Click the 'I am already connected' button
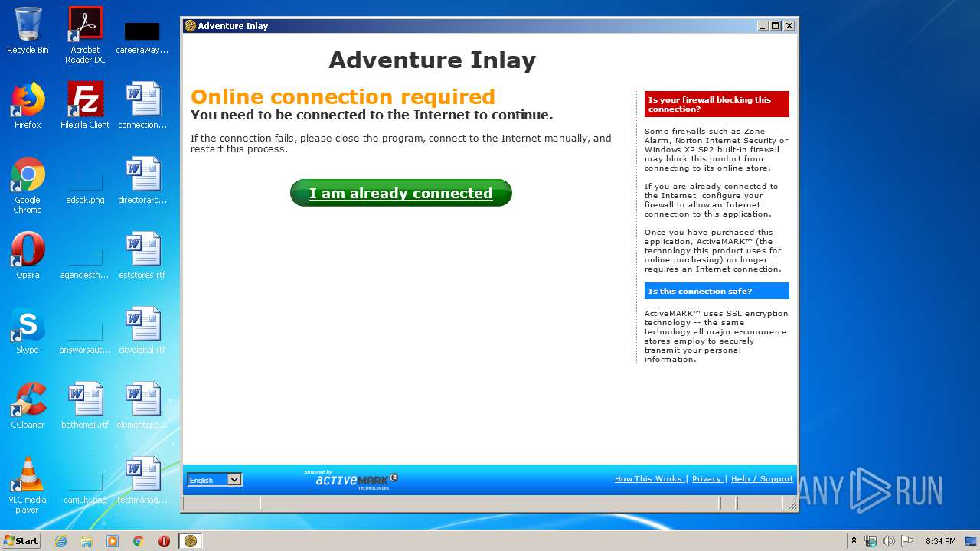The height and width of the screenshot is (551, 980). (400, 193)
